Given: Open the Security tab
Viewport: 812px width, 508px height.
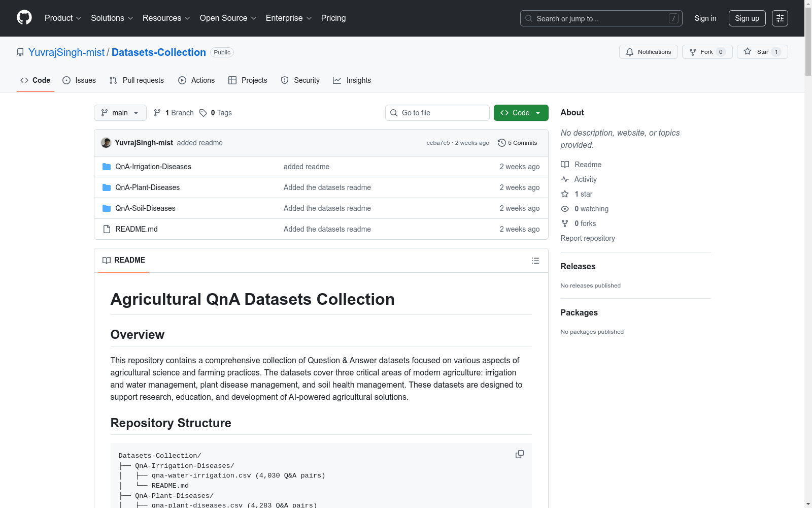Looking at the screenshot, I should point(300,80).
